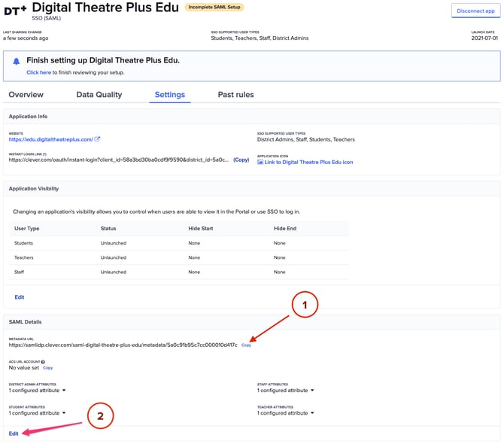The image size is (504, 444).
Task: Copy the instant login link
Action: tap(241, 160)
